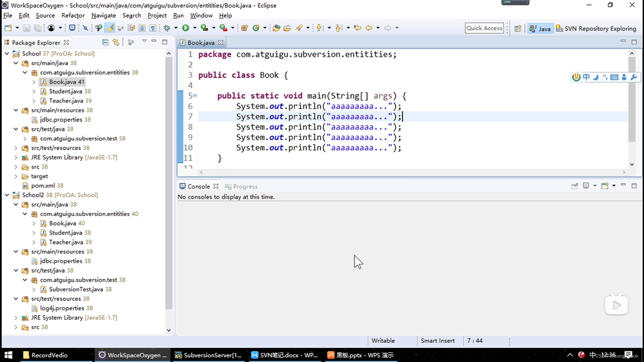Click Windows Start button
Image resolution: width=644 pixels, height=362 pixels.
pyautogui.click(x=8, y=355)
